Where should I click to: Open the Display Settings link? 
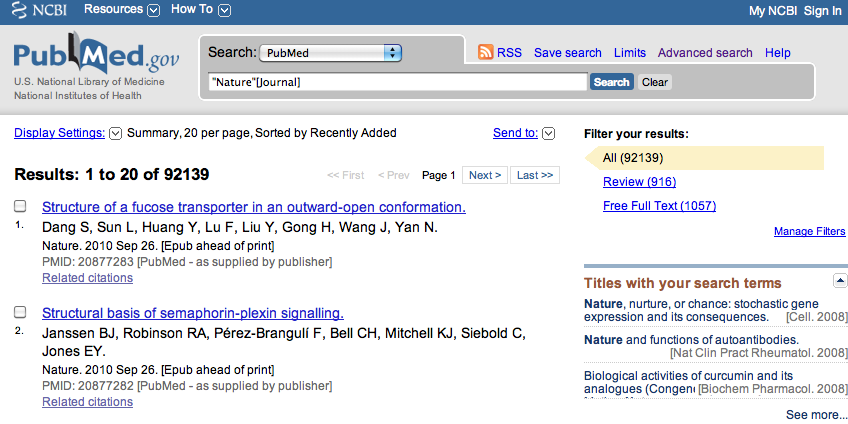click(59, 133)
